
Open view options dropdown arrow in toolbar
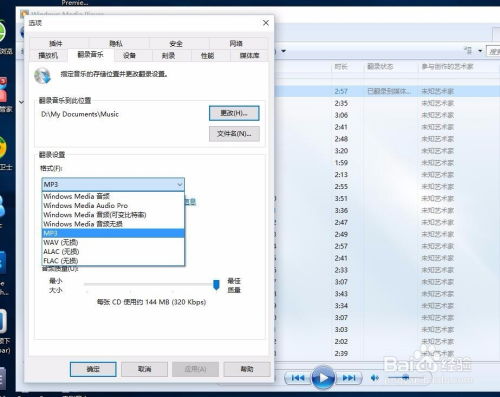(480, 51)
